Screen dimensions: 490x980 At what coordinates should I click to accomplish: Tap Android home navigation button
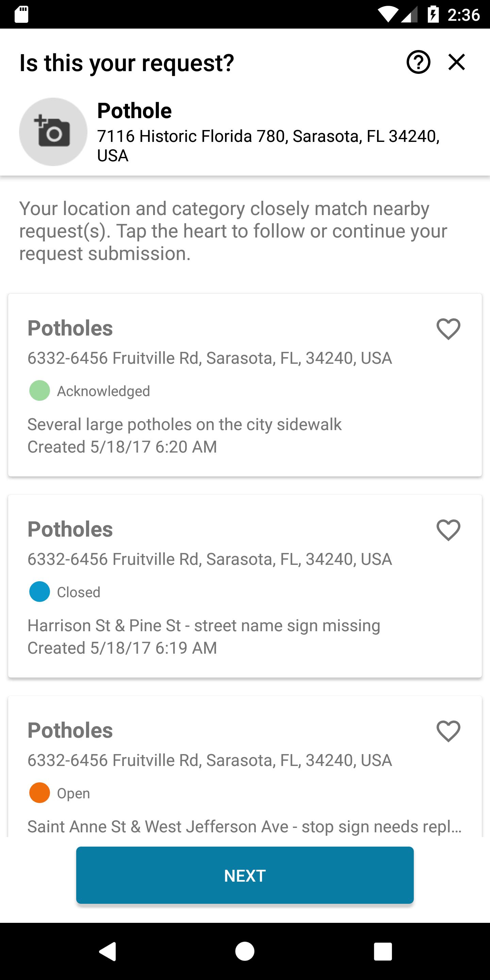click(245, 951)
